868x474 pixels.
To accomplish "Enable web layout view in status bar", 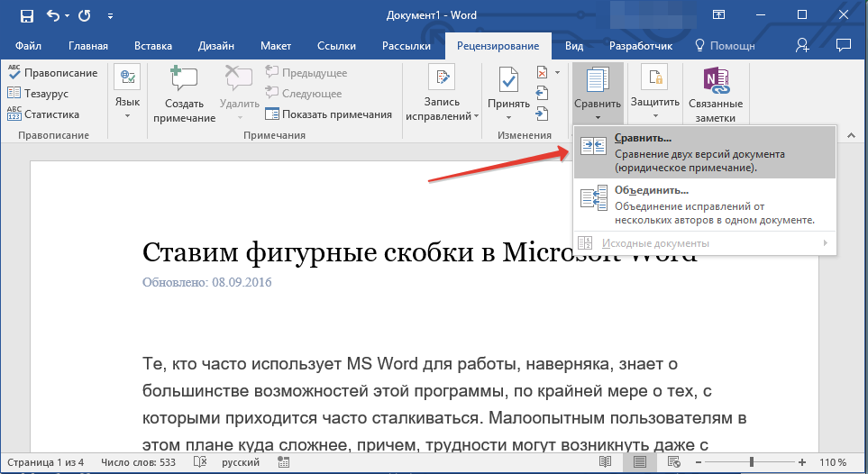I will [x=675, y=462].
